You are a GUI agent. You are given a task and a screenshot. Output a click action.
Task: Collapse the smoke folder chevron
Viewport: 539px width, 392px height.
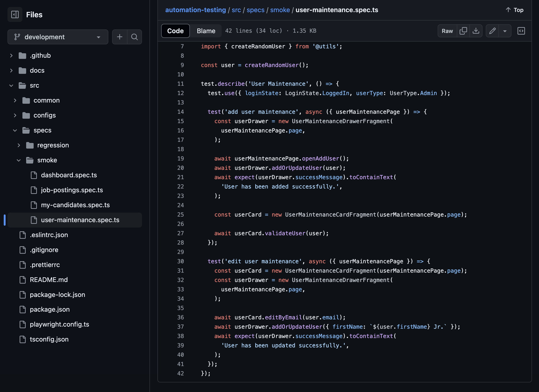point(19,160)
